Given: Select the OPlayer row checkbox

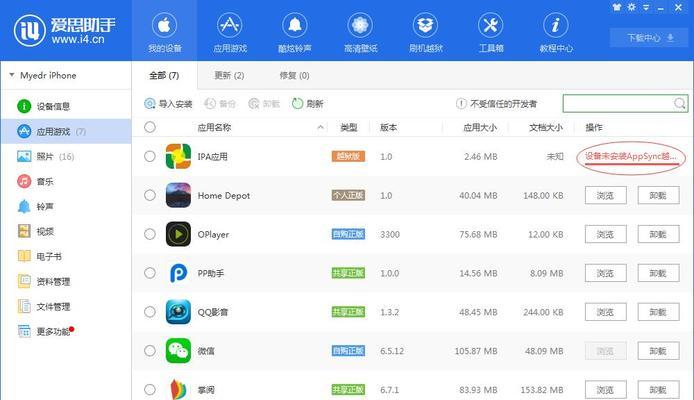Looking at the screenshot, I should (150, 234).
